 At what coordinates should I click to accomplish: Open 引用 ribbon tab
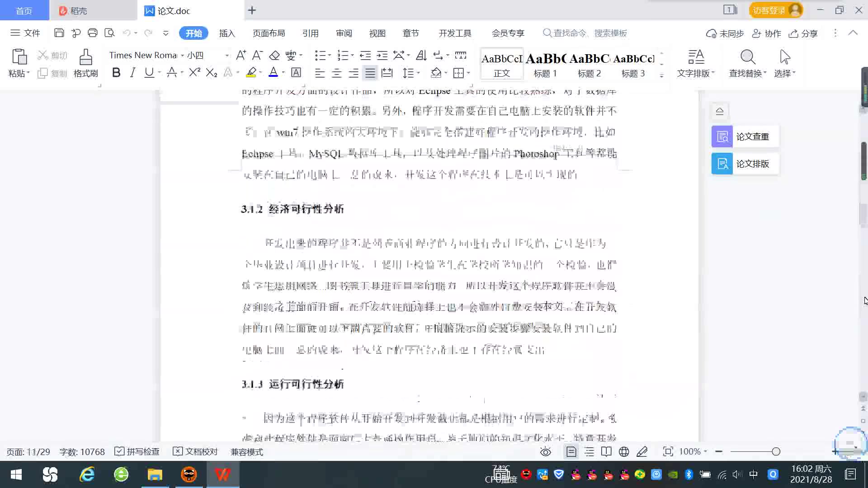click(x=310, y=33)
